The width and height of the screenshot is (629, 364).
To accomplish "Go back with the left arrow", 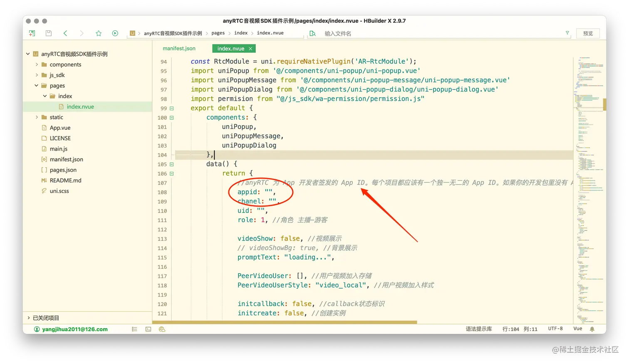I will 65,33.
